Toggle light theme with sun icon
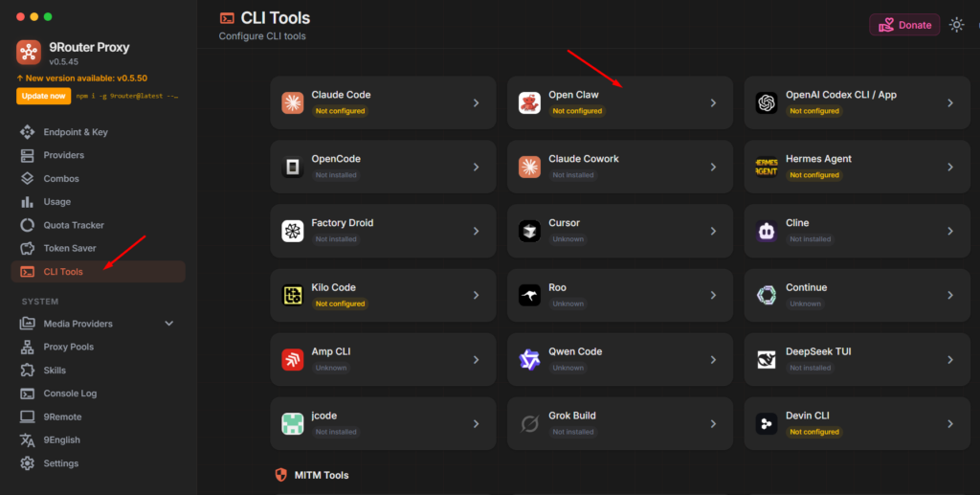This screenshot has height=495, width=980. click(x=956, y=24)
